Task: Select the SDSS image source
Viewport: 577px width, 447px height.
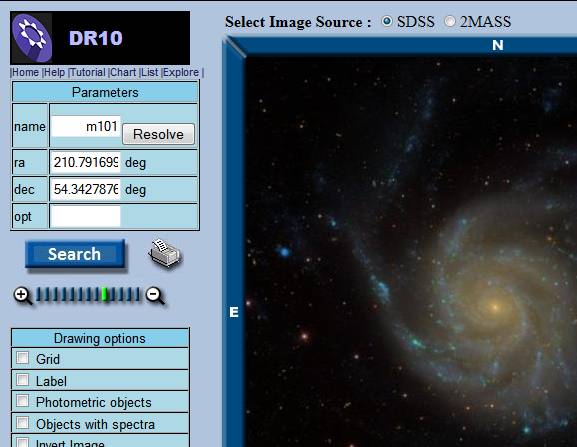Action: pos(386,21)
